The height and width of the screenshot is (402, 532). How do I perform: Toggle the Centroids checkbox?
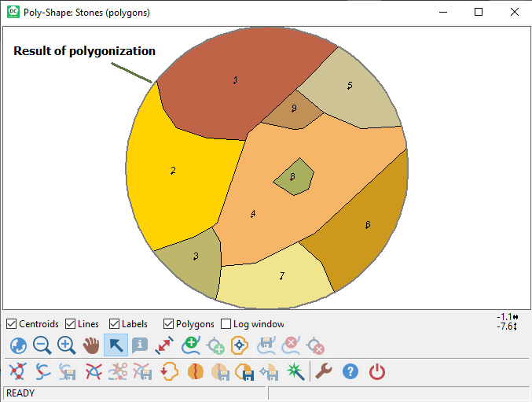(12, 324)
